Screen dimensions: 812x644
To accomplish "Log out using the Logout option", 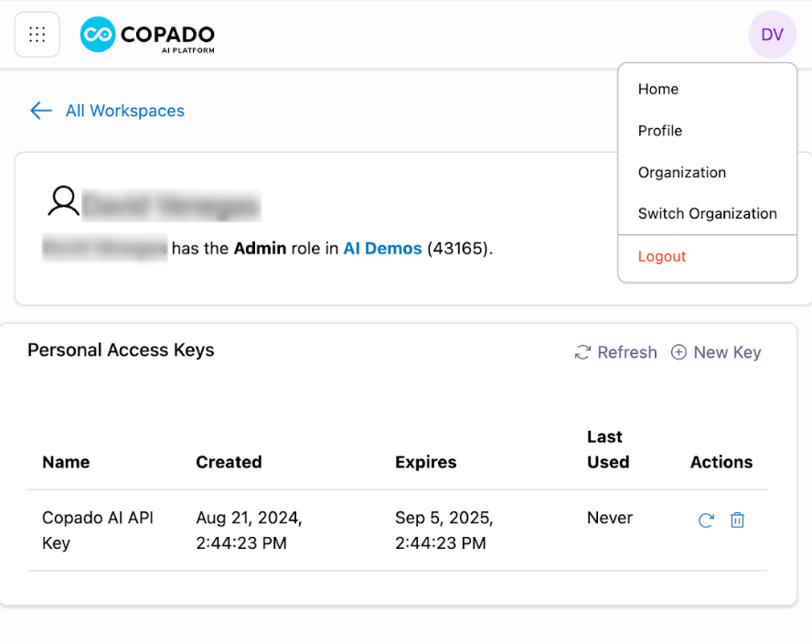I will [x=662, y=256].
